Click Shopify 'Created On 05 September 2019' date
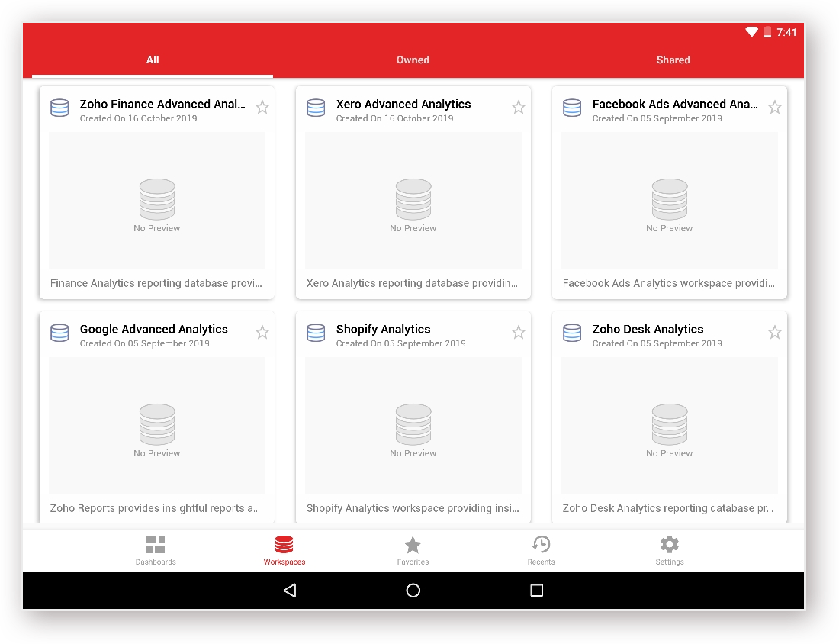 pyautogui.click(x=400, y=343)
